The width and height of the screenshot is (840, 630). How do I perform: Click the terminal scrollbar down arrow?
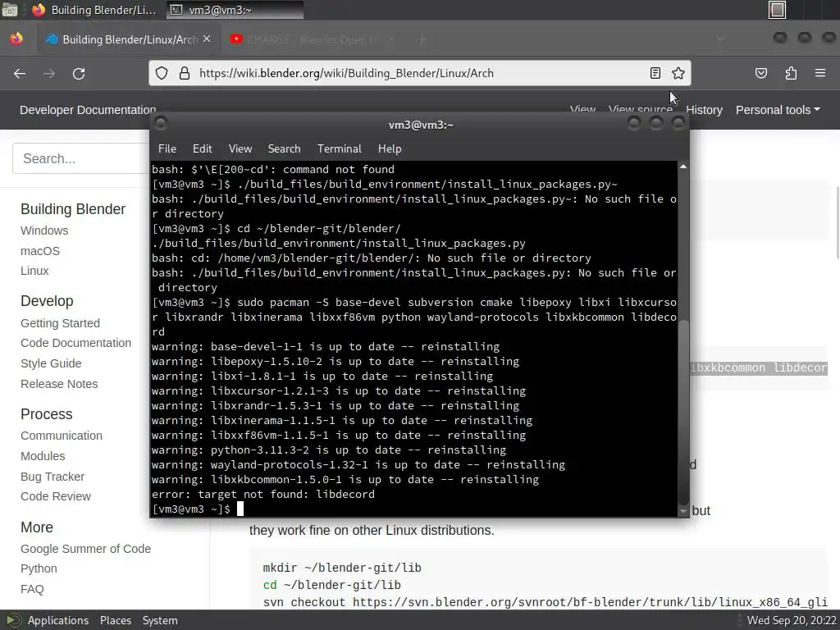(683, 512)
